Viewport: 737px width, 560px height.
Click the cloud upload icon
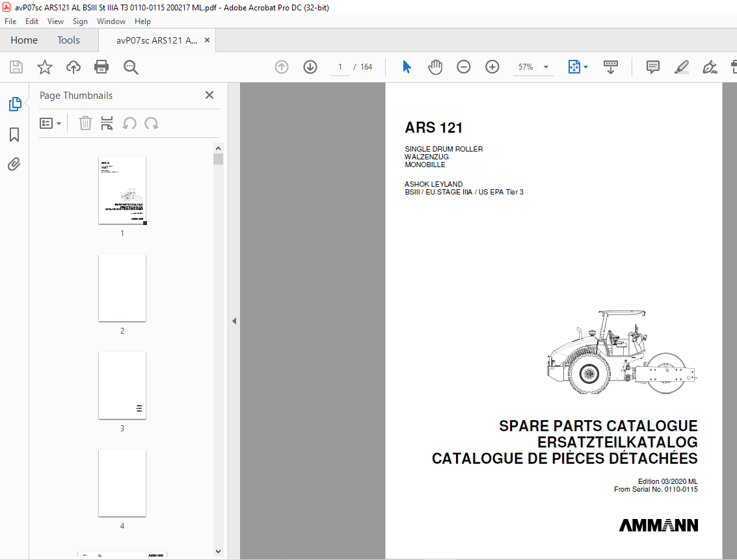[x=74, y=67]
